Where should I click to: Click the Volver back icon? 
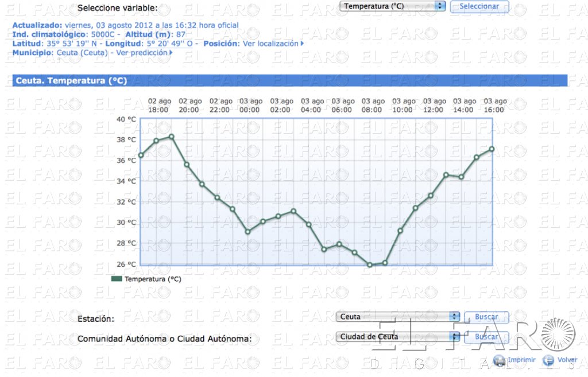pyautogui.click(x=548, y=360)
